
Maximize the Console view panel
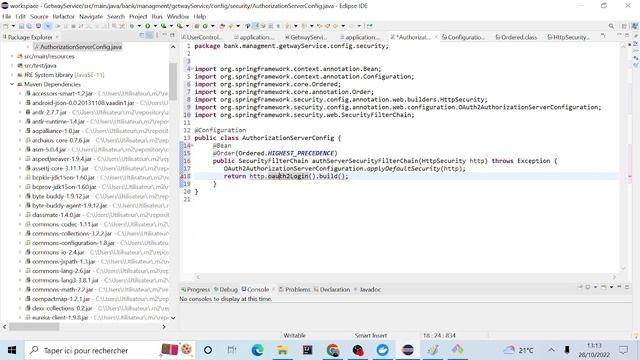pos(627,287)
